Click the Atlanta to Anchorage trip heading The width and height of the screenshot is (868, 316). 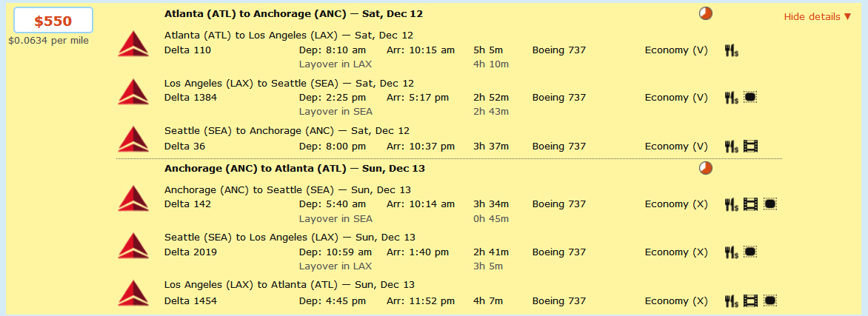point(293,13)
